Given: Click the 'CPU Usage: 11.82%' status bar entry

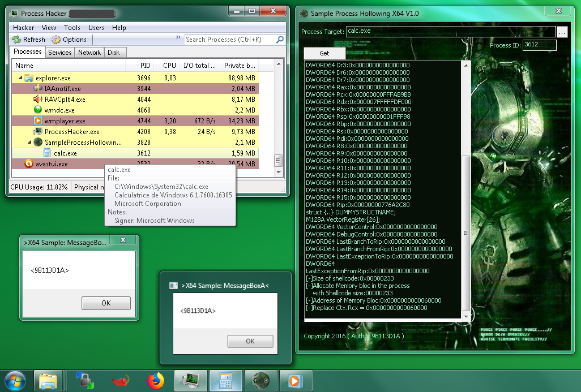Looking at the screenshot, I should tap(39, 187).
